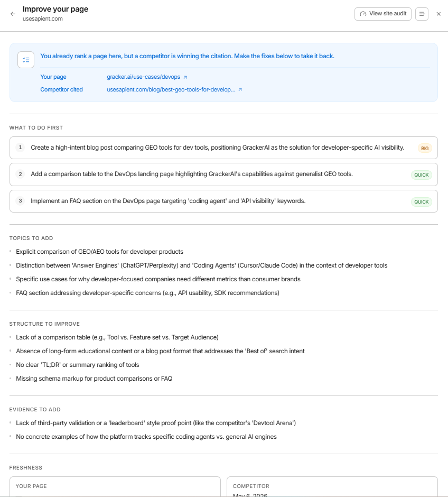Open the usesapient.com/blog/best-geo-tools competitor link
448x497 pixels.
(x=171, y=90)
